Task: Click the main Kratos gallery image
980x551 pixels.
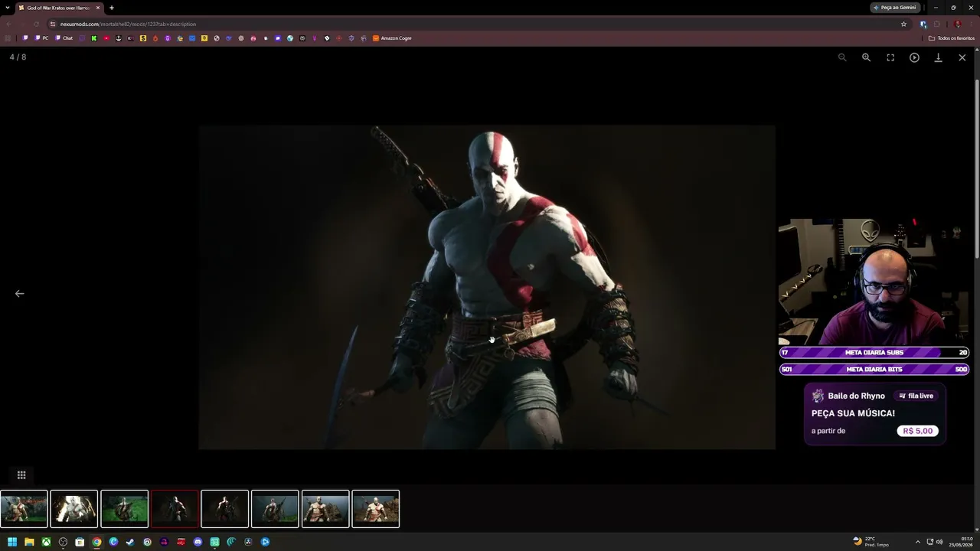Action: point(487,287)
